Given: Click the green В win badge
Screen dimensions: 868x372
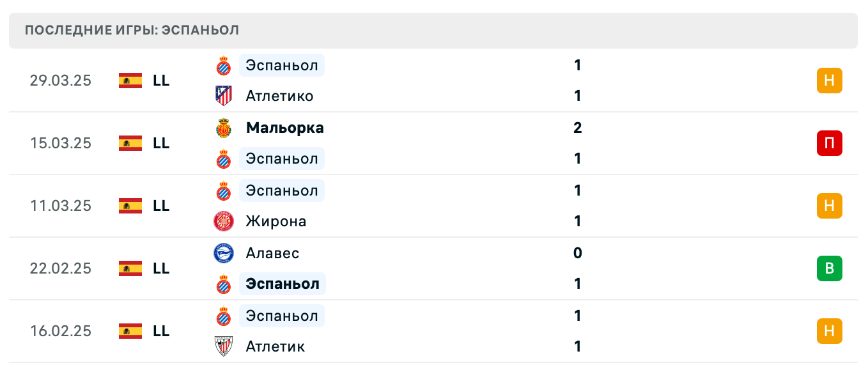Looking at the screenshot, I should click(x=829, y=268).
